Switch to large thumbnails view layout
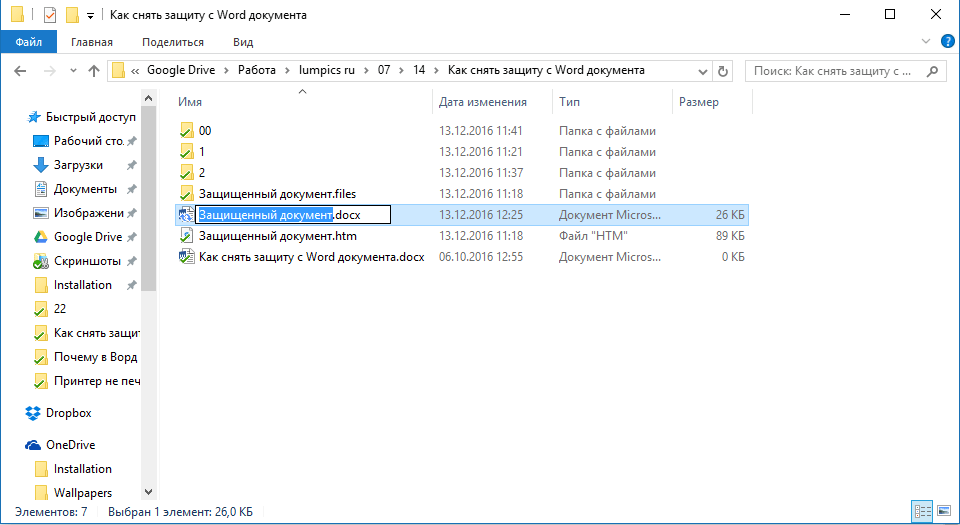Image resolution: width=960 pixels, height=525 pixels. [x=943, y=511]
